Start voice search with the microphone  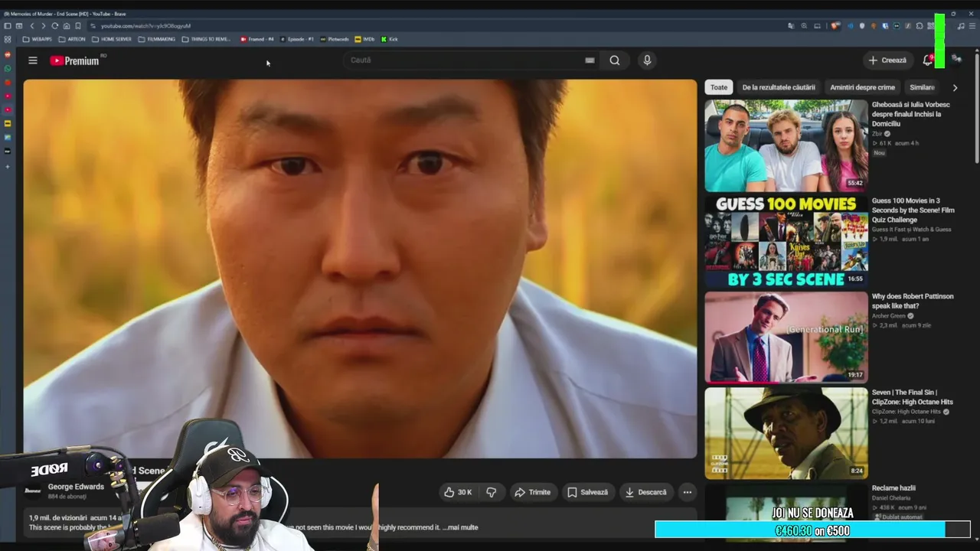click(x=647, y=60)
